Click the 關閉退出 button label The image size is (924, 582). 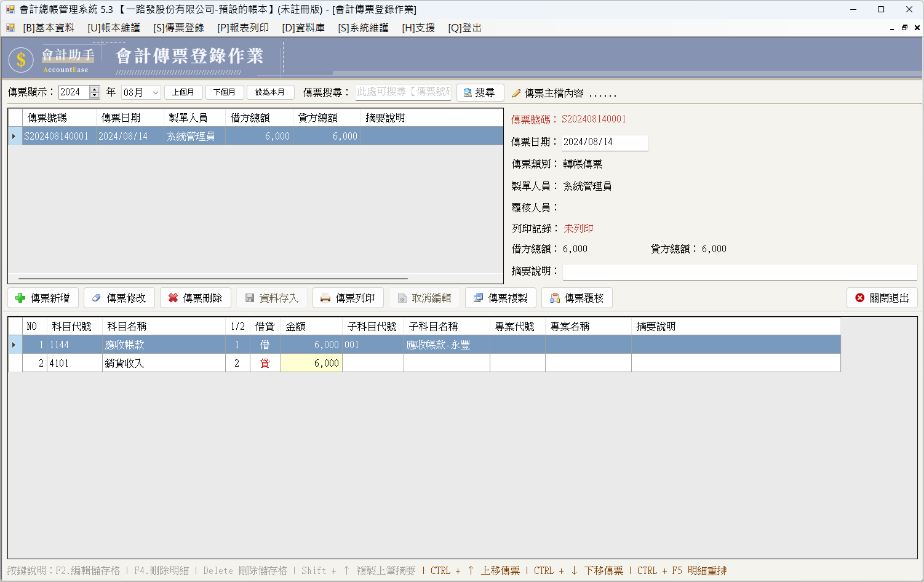889,298
